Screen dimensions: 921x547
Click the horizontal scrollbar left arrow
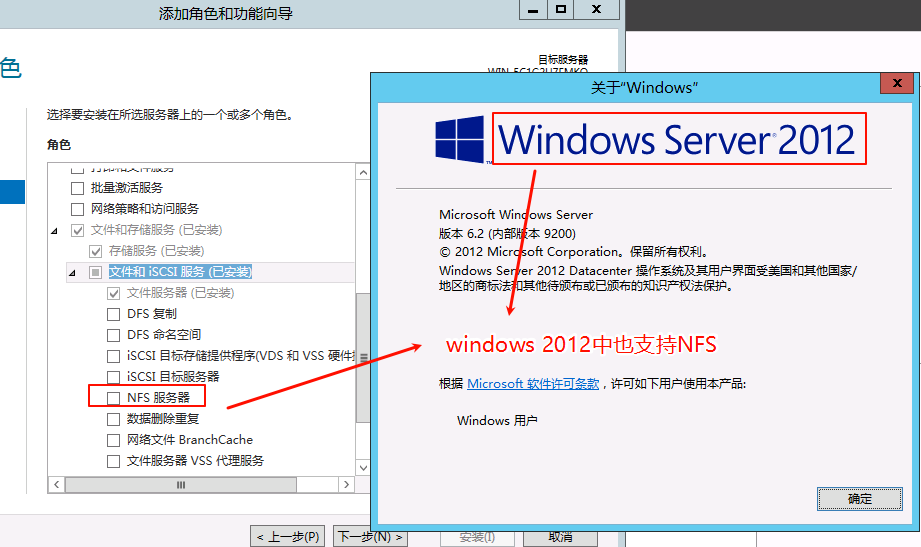[x=56, y=485]
